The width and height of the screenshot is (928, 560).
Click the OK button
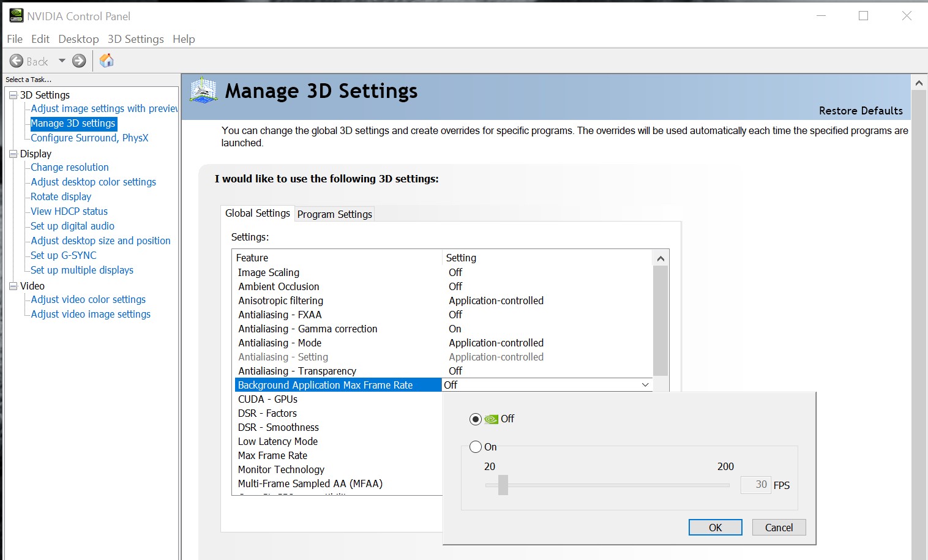715,528
